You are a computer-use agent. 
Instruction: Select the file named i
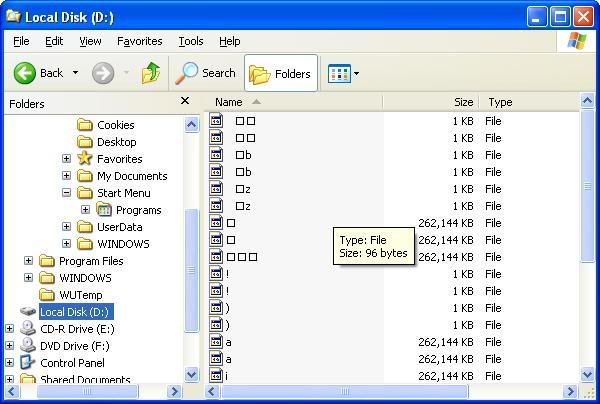[x=227, y=376]
